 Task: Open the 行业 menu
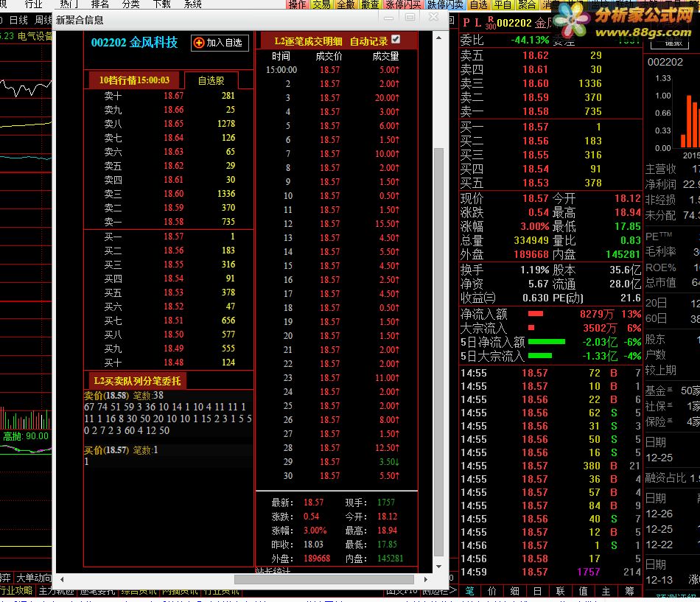click(33, 4)
